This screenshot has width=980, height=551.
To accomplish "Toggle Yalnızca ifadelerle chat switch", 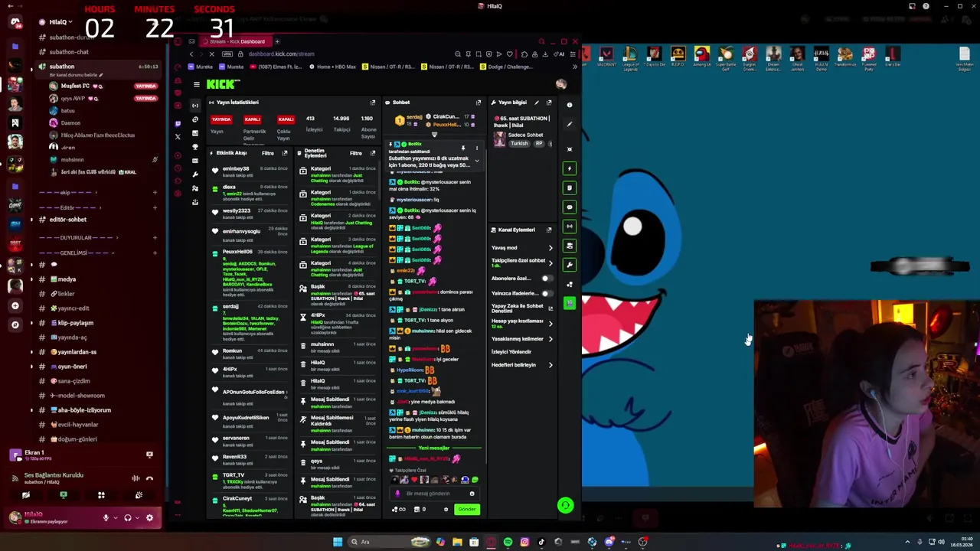I will [x=546, y=293].
